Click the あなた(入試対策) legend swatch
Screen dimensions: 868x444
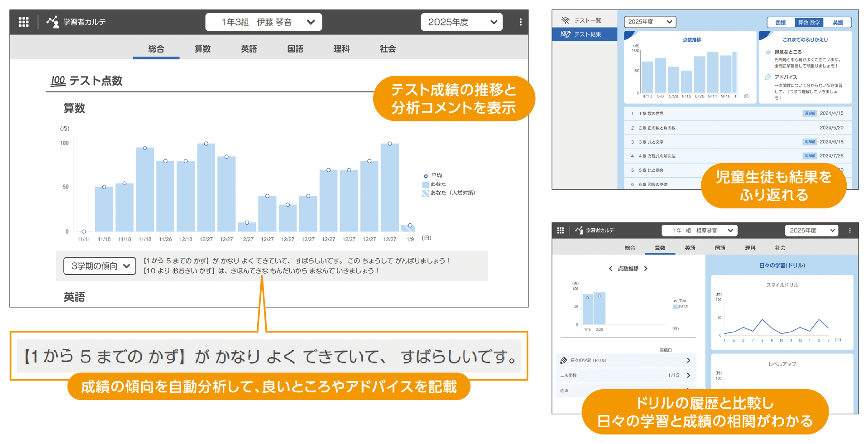click(425, 193)
